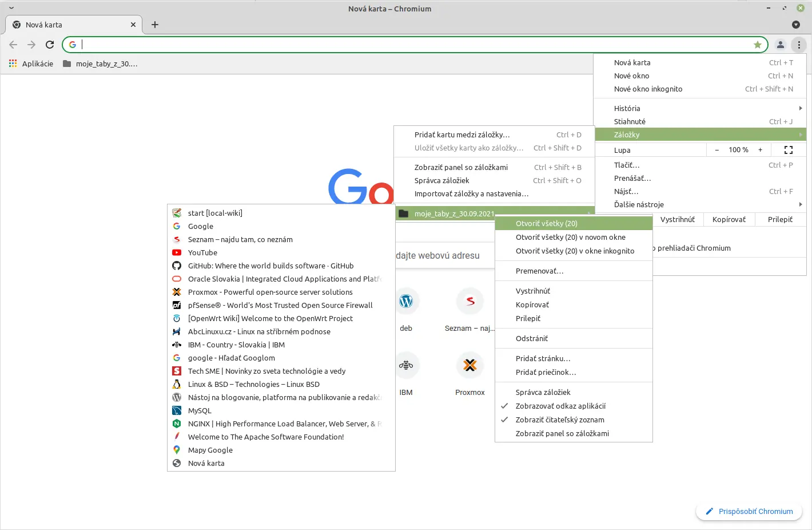Viewport: 812px width, 530px height.
Task: Select Nová karta in the main menu
Action: coord(700,62)
